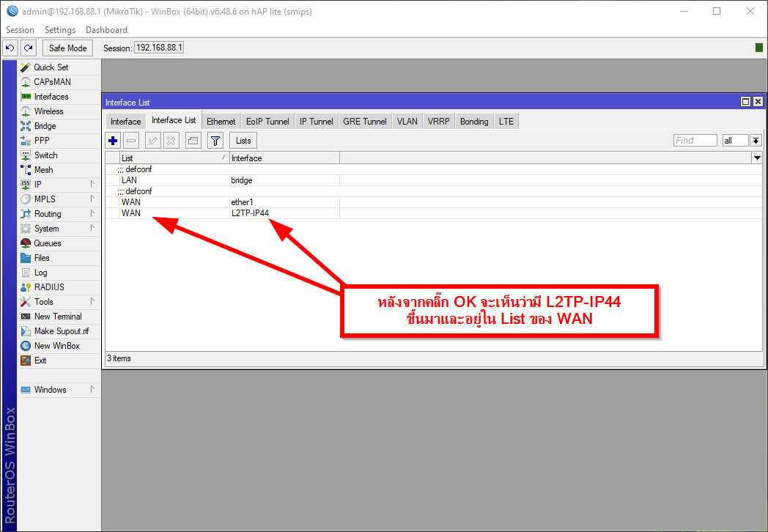
Task: Expand the Routing submenu arrow
Action: coord(92,213)
